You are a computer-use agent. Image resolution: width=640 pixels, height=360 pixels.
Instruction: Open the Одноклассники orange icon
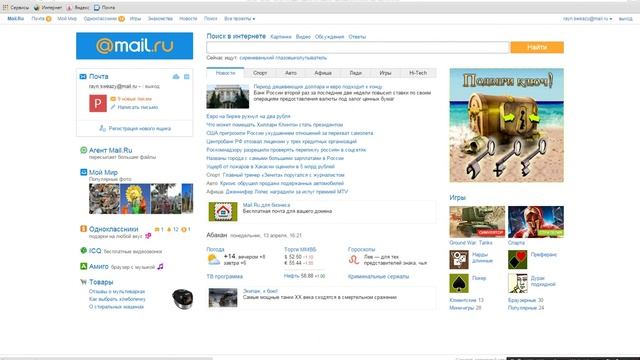84,229
